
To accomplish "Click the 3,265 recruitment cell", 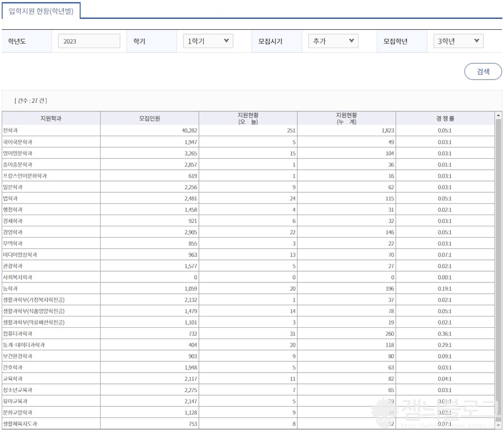I will click(150, 153).
